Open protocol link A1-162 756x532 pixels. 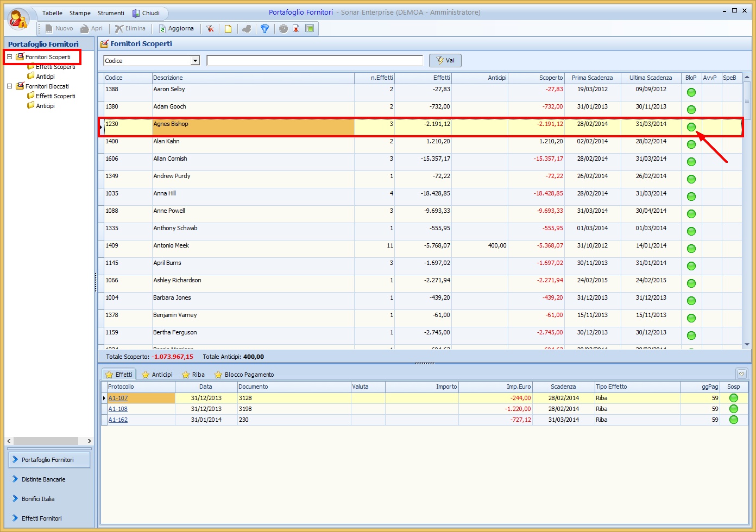coord(118,420)
